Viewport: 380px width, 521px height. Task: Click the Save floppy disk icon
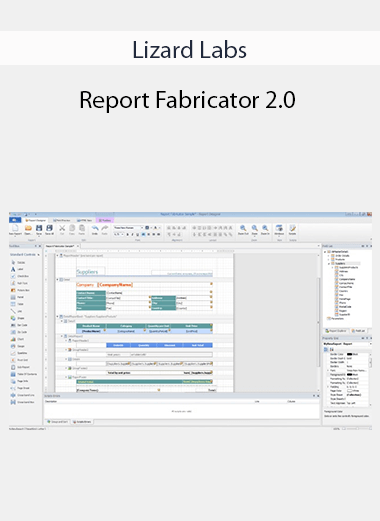pyautogui.click(x=39, y=228)
